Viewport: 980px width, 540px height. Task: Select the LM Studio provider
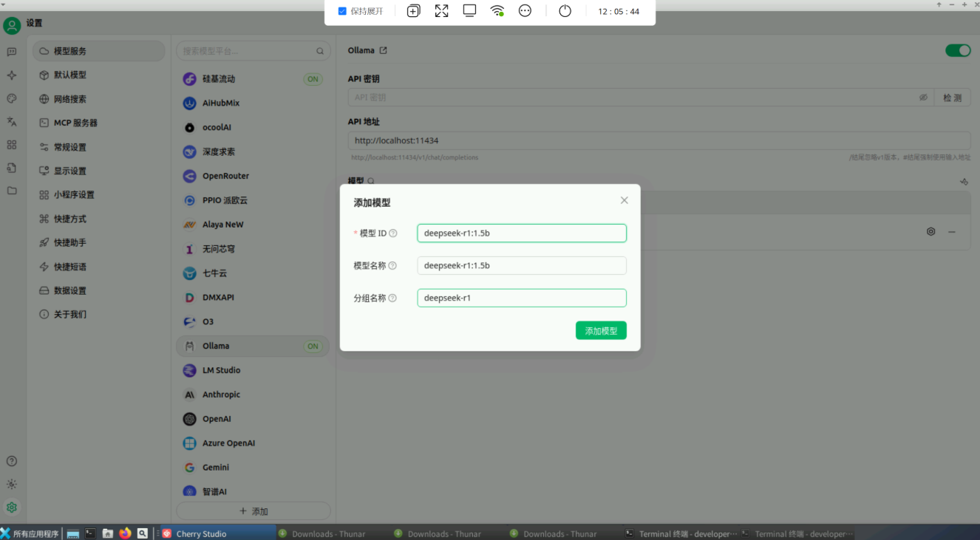coord(253,370)
